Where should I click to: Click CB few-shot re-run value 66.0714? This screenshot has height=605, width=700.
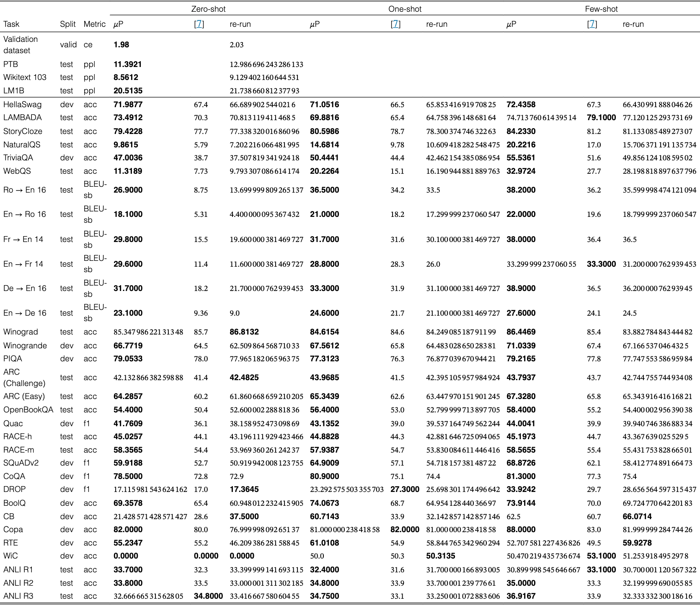(x=637, y=517)
